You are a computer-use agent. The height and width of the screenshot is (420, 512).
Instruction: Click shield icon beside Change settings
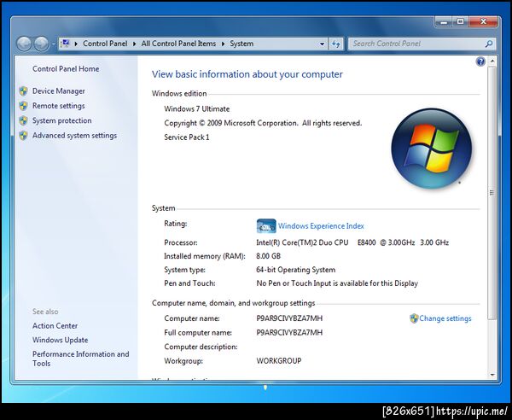coord(414,318)
